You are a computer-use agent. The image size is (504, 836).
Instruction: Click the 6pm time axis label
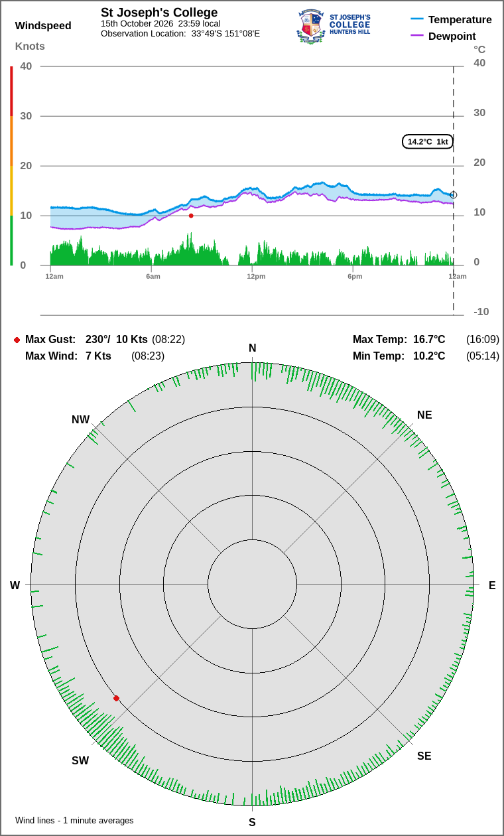coord(355,276)
